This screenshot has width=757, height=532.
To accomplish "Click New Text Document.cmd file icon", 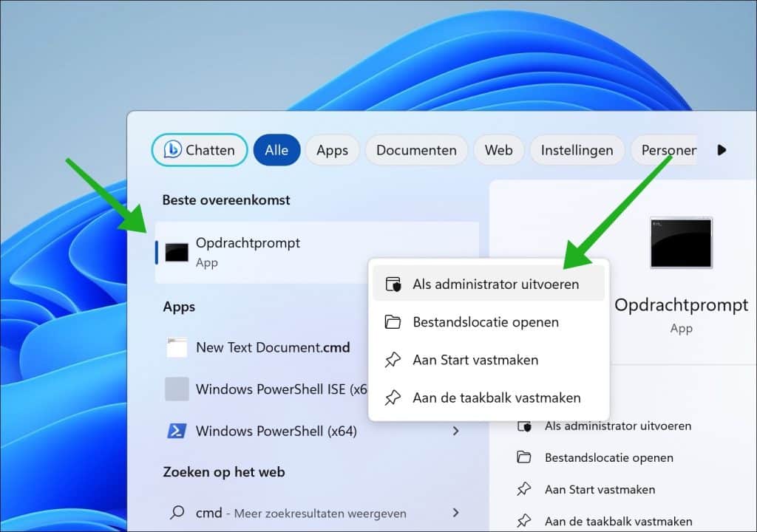I will [177, 347].
